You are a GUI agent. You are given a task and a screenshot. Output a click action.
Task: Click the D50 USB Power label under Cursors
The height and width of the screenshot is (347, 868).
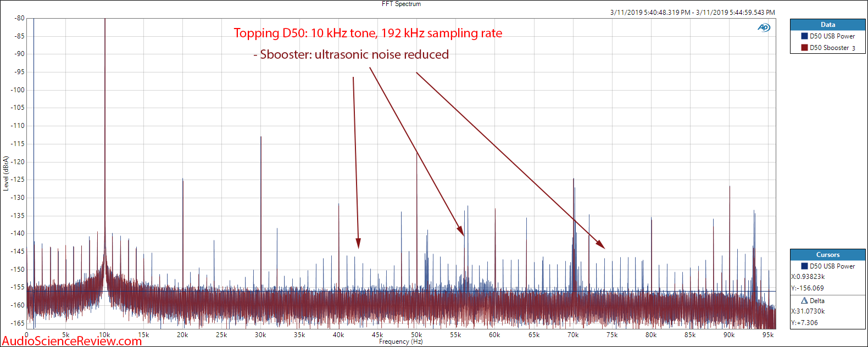(832, 266)
